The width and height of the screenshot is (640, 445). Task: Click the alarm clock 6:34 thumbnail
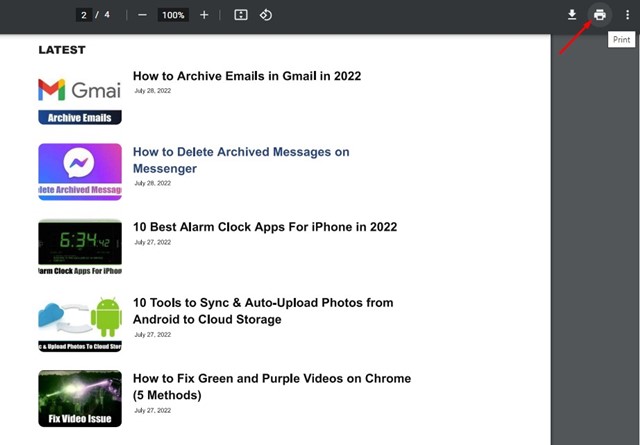coord(80,248)
